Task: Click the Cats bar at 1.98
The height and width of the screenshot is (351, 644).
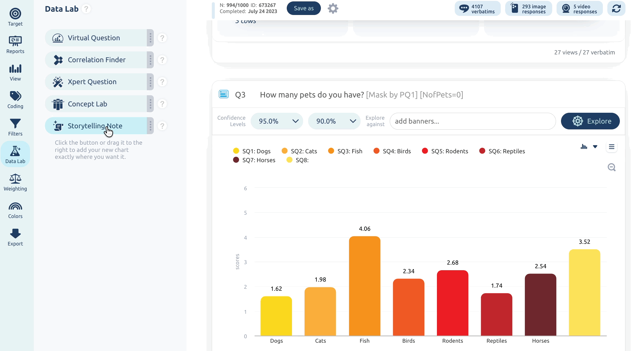Action: (320, 312)
